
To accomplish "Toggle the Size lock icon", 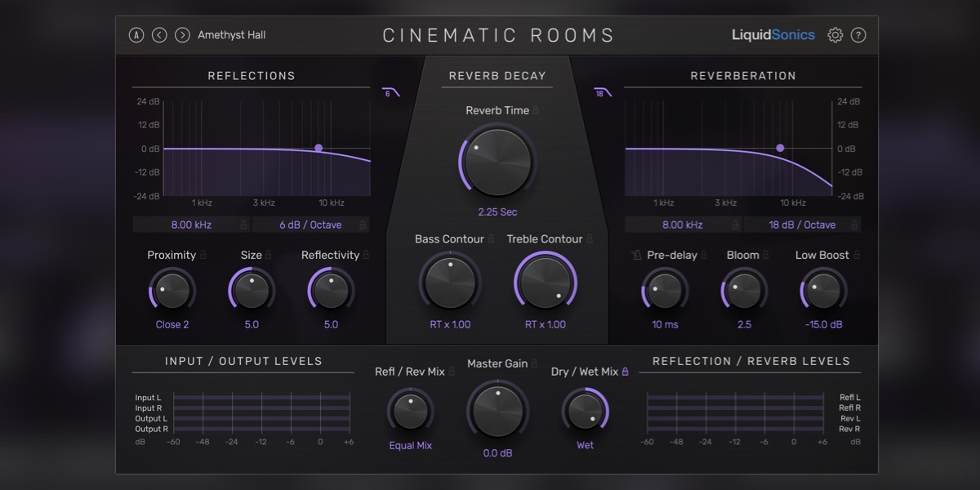I will pos(269,255).
